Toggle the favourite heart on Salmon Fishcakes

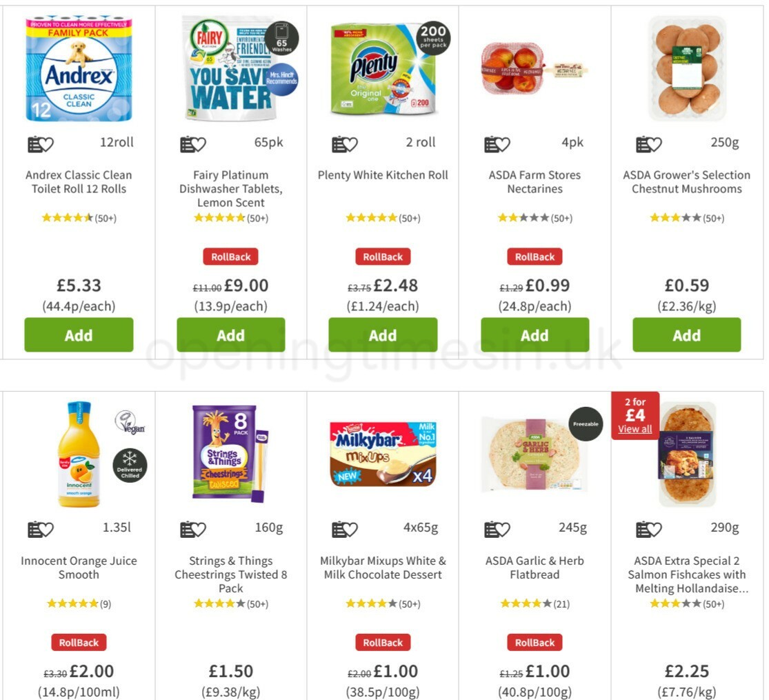655,529
